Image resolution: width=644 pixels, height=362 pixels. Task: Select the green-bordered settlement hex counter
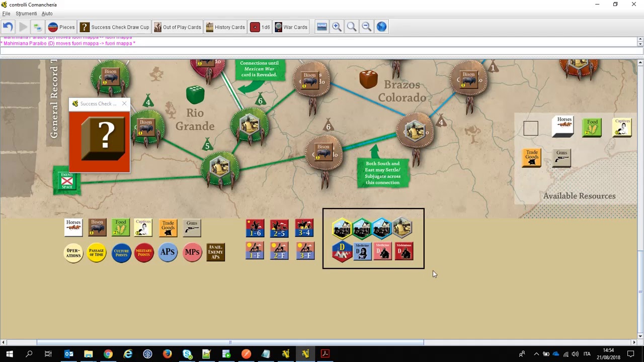[x=362, y=229]
